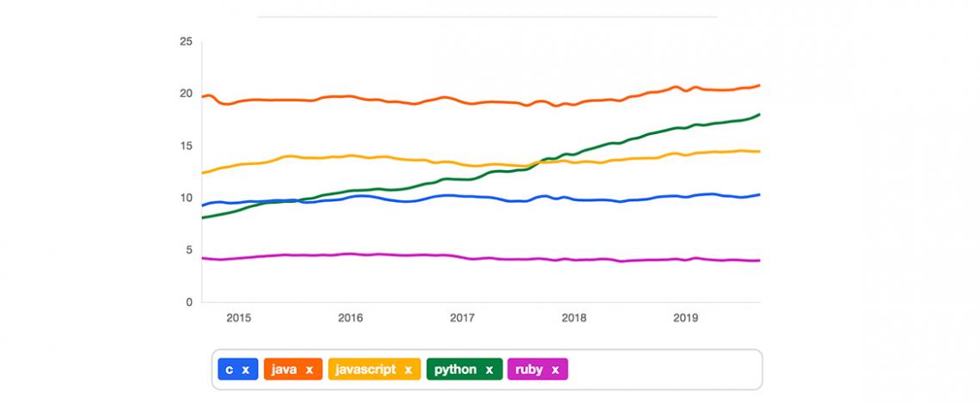980x404 pixels.
Task: Select the green python tag label
Action: tap(456, 370)
